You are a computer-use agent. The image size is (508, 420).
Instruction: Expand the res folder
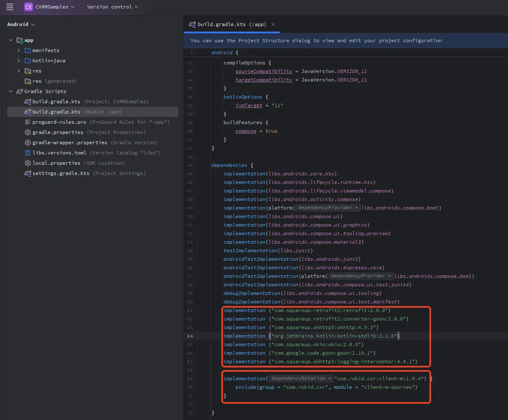coord(19,71)
